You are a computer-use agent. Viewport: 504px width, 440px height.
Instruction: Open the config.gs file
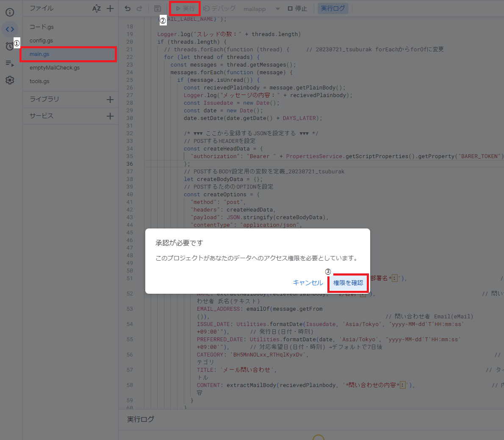(41, 41)
